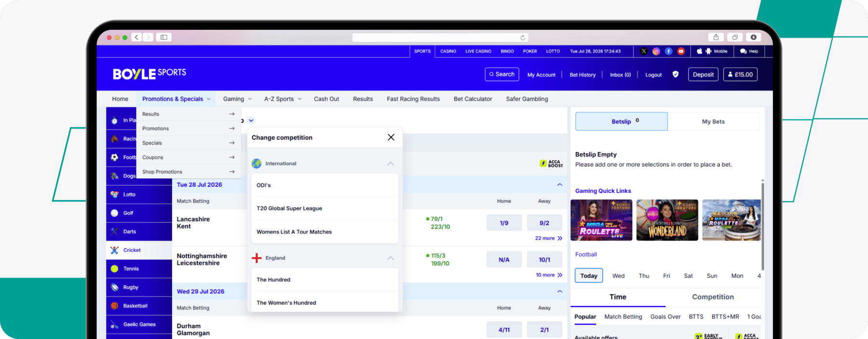Select the Wed day filter
This screenshot has width=868, height=339.
tap(618, 276)
